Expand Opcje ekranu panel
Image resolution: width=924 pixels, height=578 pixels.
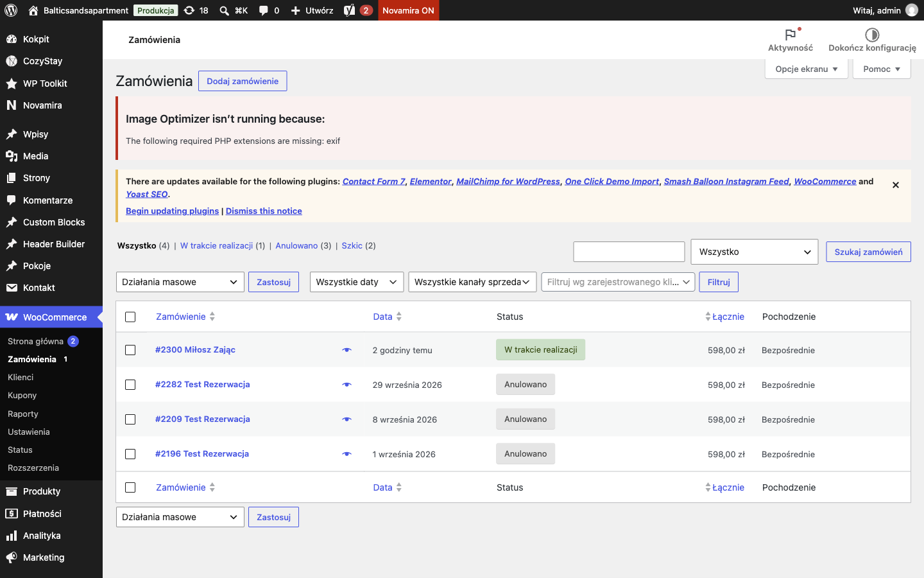pos(807,69)
